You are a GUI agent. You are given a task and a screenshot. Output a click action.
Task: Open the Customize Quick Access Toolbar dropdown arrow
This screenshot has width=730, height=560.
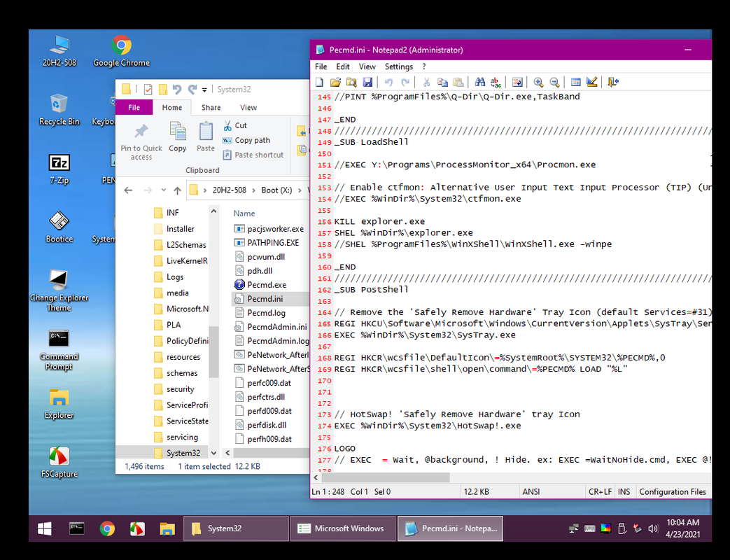[x=204, y=90]
